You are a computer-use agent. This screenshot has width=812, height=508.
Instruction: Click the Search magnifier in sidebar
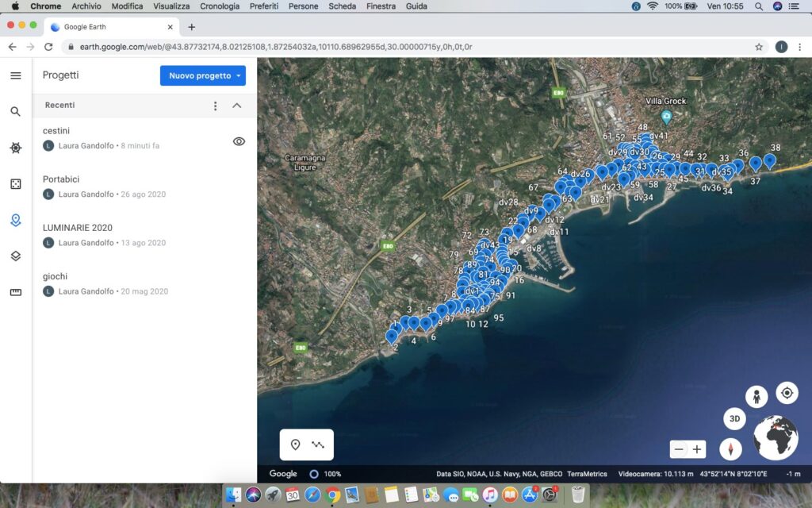(x=16, y=112)
